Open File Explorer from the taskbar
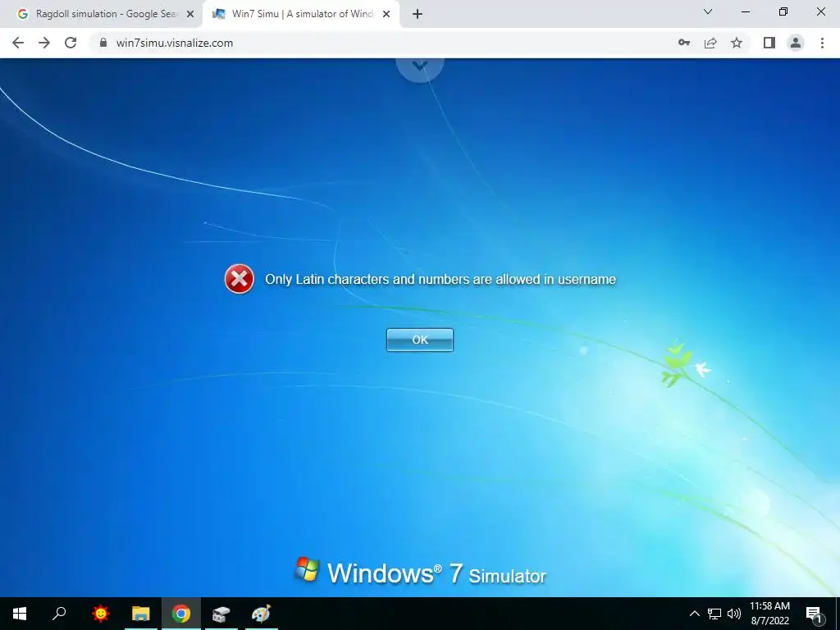Image resolution: width=840 pixels, height=630 pixels. (x=141, y=614)
